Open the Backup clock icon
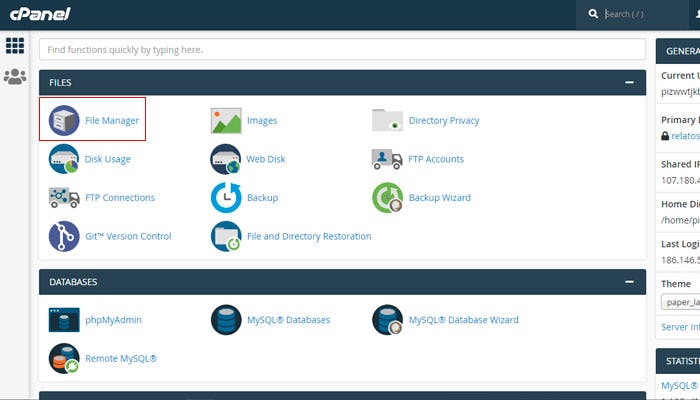700x400 pixels. pyautogui.click(x=226, y=198)
